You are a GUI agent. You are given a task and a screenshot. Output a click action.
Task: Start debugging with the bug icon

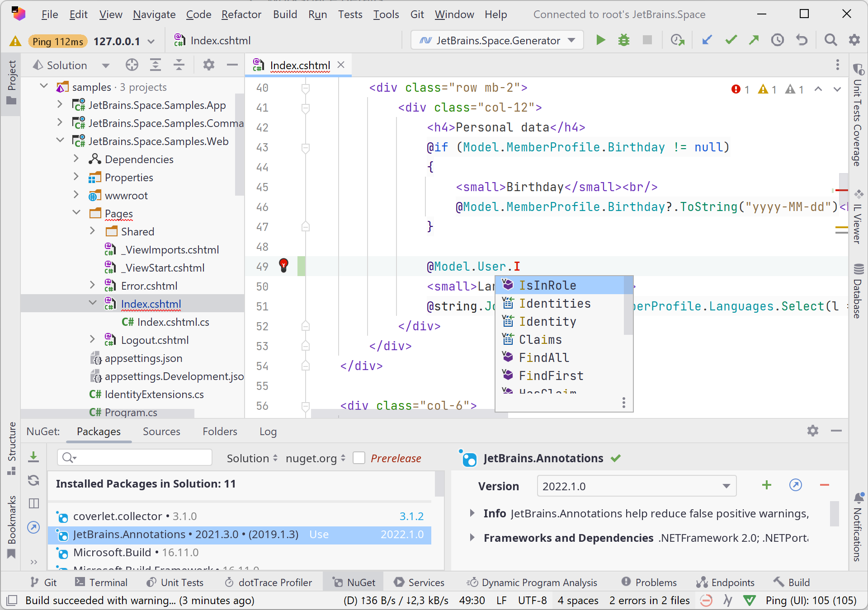(x=624, y=40)
